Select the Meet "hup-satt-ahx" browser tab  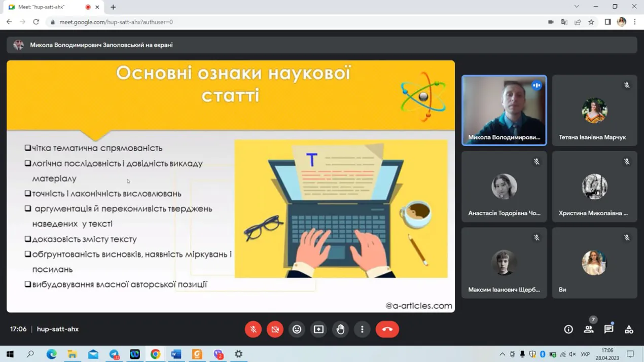[48, 7]
